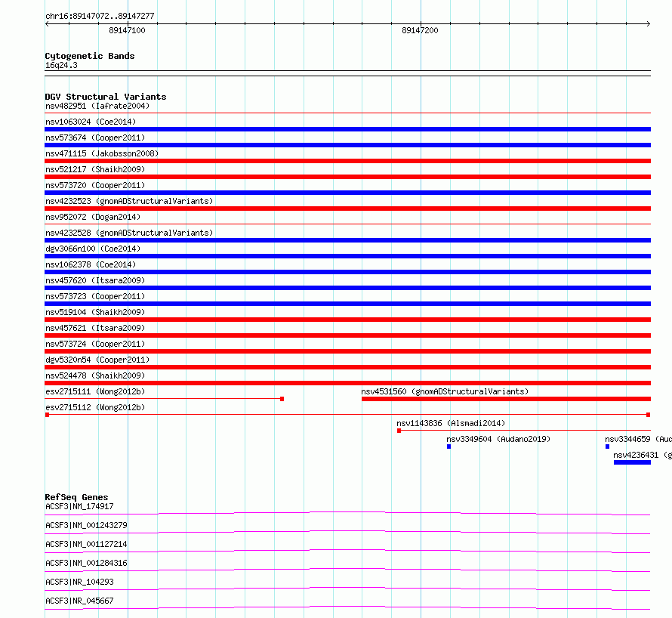Click nsv457621 (Itsara2009) variant label
This screenshot has width=672, height=618.
tap(95, 328)
